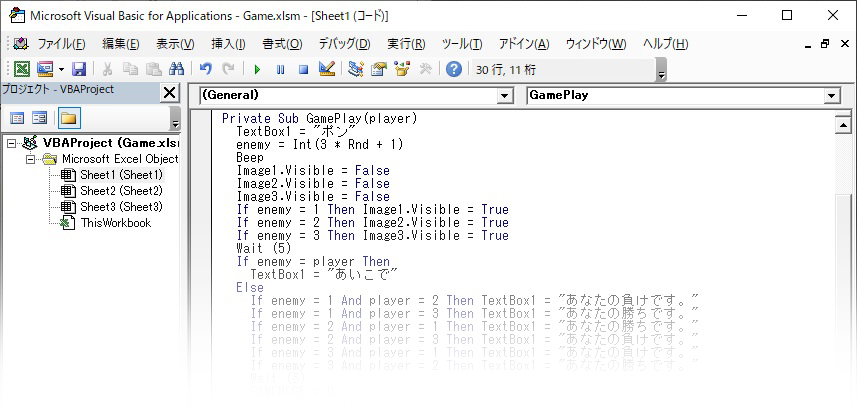Screen dimensions: 857x410
Task: Click the Excel icon left of the ファイル menu
Action: tap(21, 44)
